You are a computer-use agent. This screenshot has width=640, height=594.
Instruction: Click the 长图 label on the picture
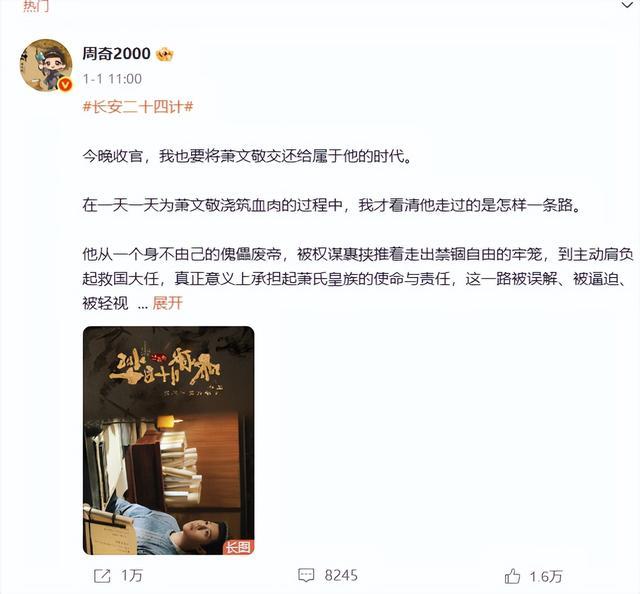pyautogui.click(x=238, y=547)
